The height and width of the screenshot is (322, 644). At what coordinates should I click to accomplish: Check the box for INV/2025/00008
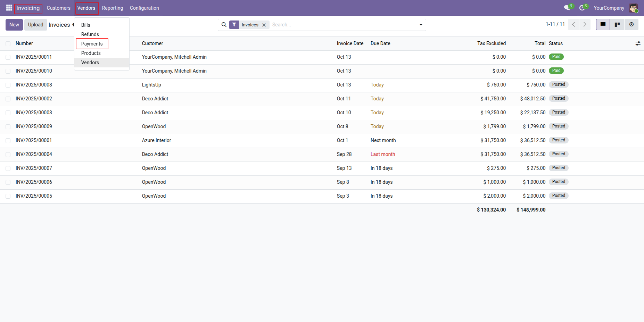click(x=8, y=85)
